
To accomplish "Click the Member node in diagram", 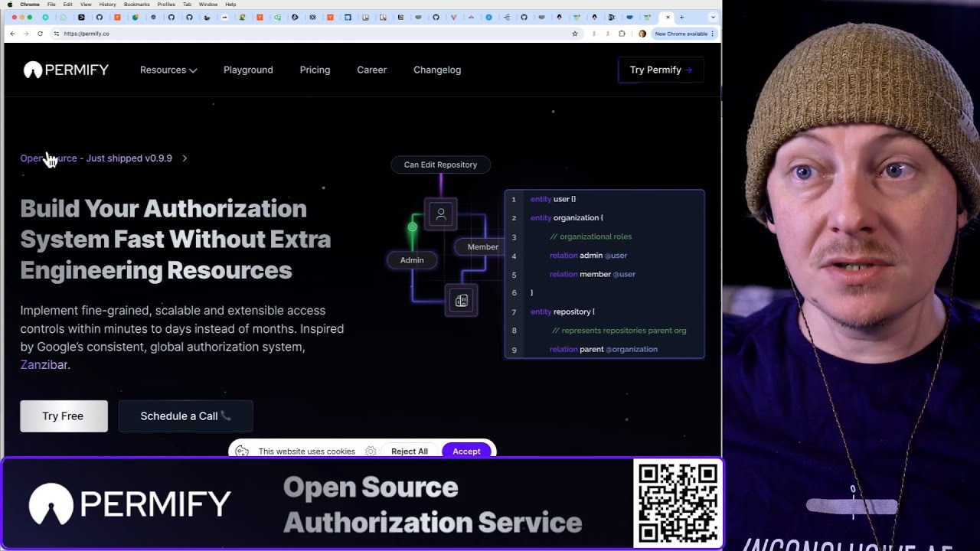I will click(x=481, y=247).
